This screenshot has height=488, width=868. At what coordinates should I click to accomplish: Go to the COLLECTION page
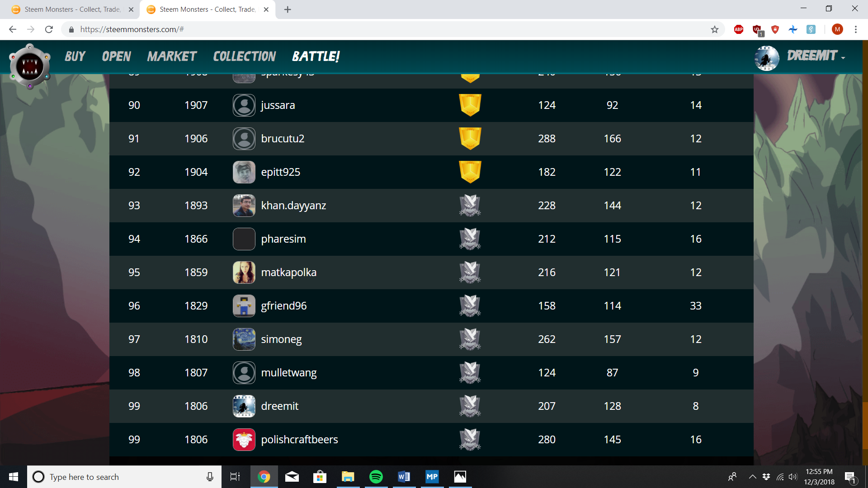coord(245,56)
